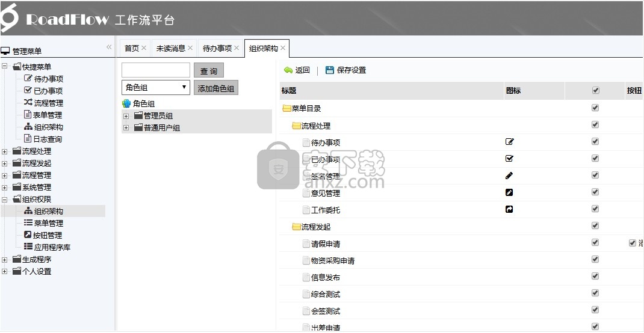
Task: Collapse the 组织权限 sidebar node
Action: tap(5, 200)
